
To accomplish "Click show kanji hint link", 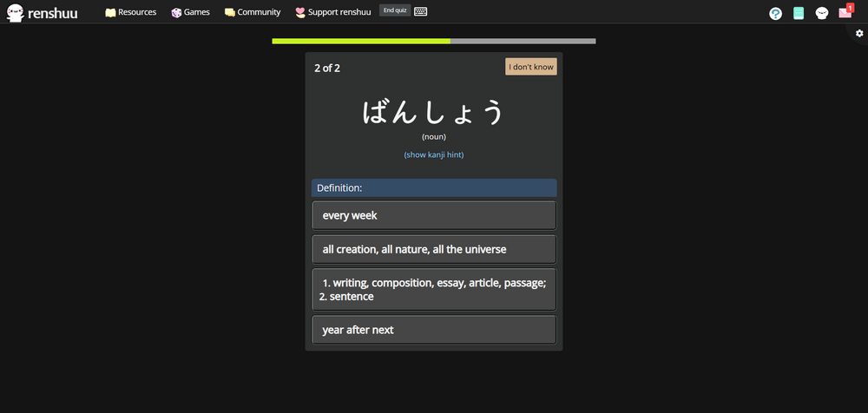I will pos(434,155).
